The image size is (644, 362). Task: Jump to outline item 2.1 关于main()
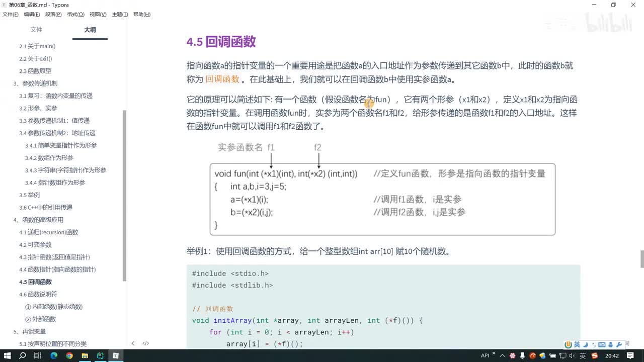click(x=37, y=46)
